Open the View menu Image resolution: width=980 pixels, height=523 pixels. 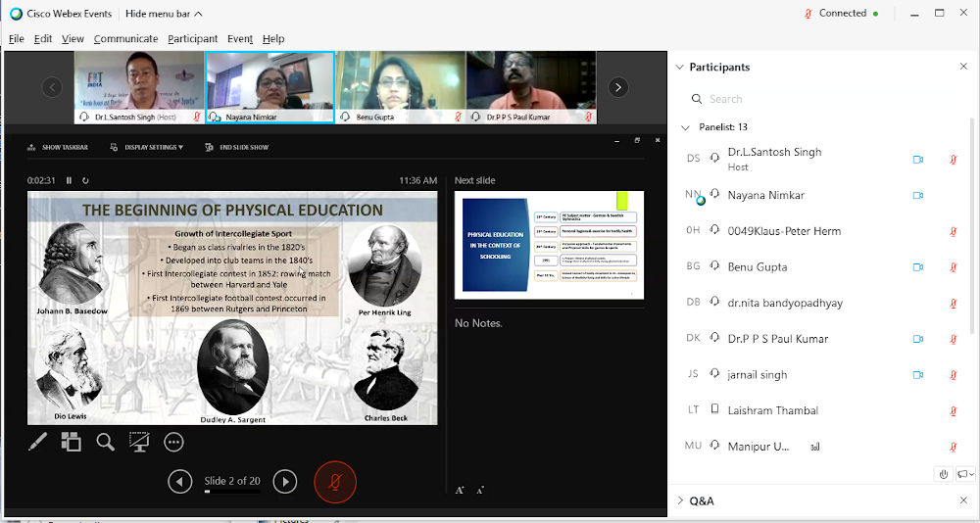(x=73, y=39)
